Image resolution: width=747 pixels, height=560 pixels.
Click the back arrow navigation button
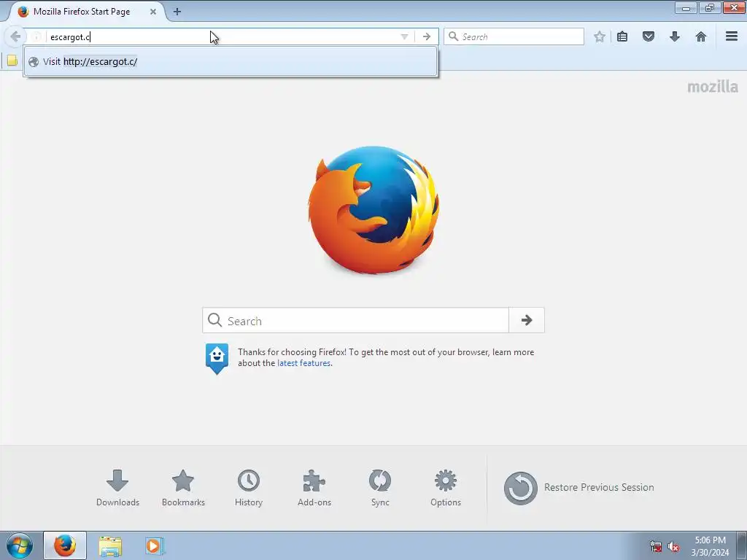tap(15, 36)
